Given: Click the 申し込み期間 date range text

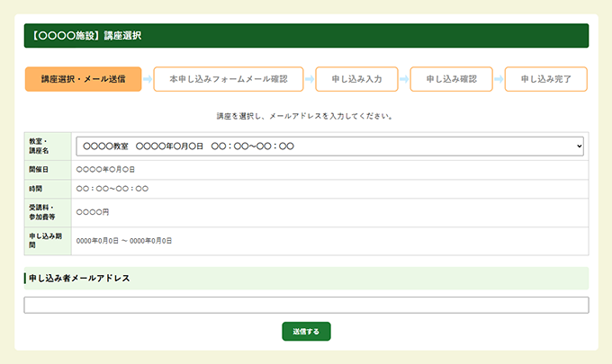Looking at the screenshot, I should 124,241.
